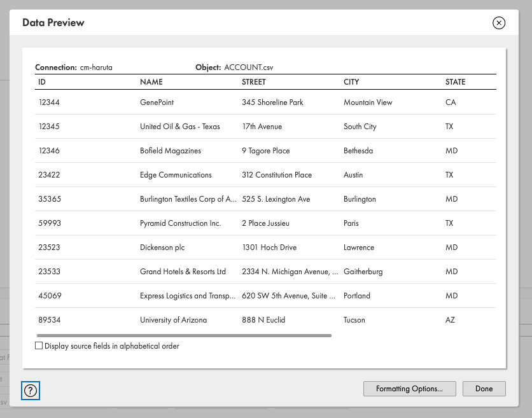Click the Done button
The height and width of the screenshot is (418, 532).
click(x=484, y=389)
